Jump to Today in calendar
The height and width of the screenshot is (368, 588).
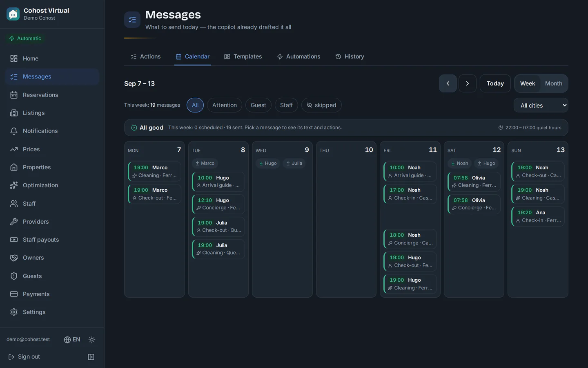tap(495, 83)
